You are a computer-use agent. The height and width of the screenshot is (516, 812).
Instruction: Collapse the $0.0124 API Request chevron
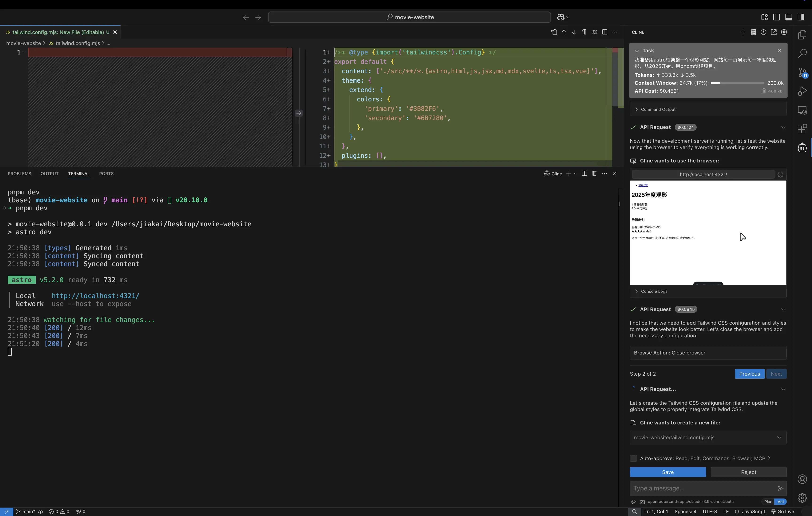(x=783, y=127)
